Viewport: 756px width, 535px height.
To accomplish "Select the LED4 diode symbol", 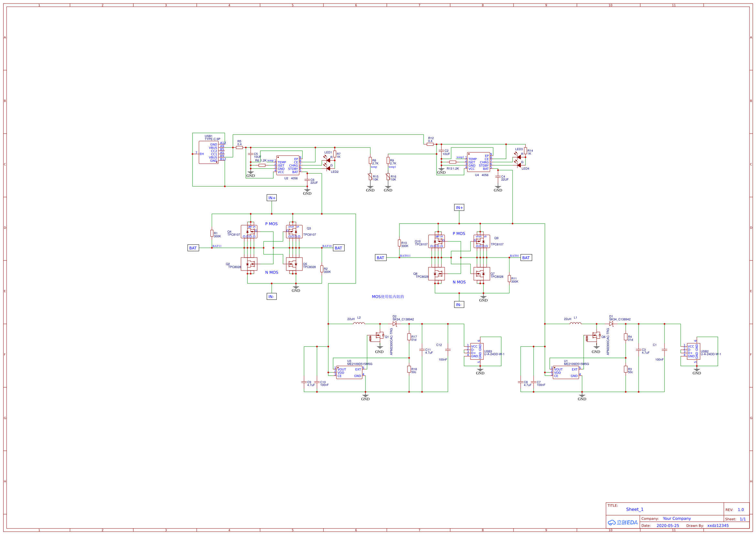I will pyautogui.click(x=518, y=164).
